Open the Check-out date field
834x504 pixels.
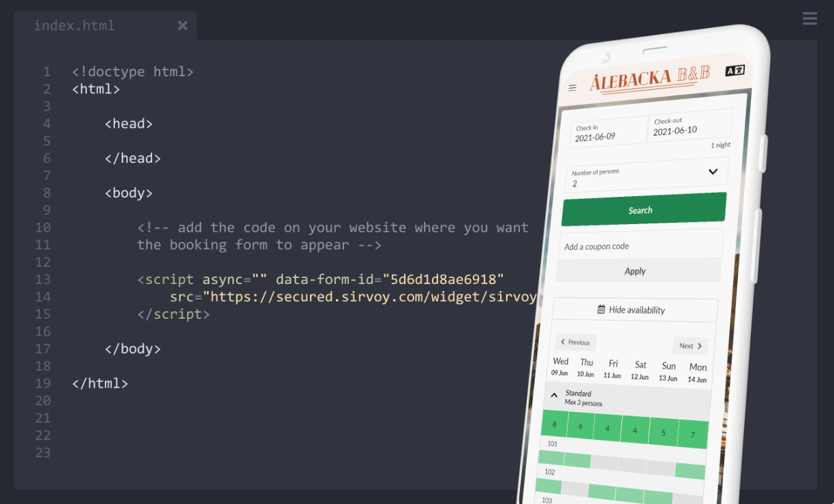[x=688, y=126]
